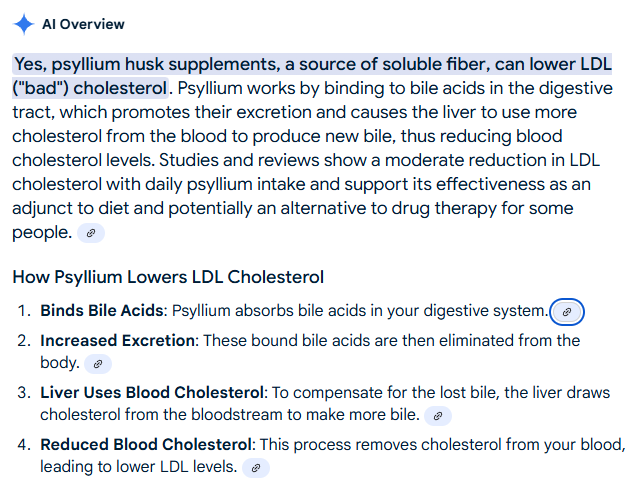The height and width of the screenshot is (491, 629).
Task: Click the AI Overview sparkle icon
Action: pyautogui.click(x=24, y=24)
